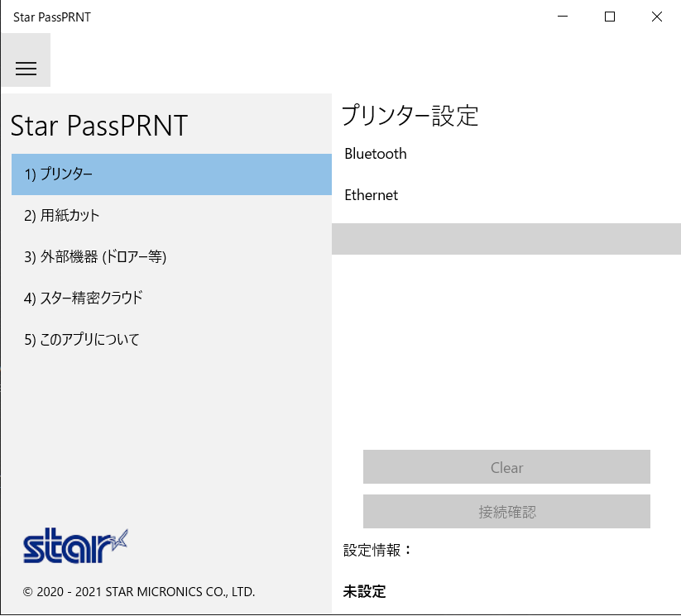Go to 3) 外部機器 (ドロアー等)
The height and width of the screenshot is (616, 681).
(x=171, y=257)
